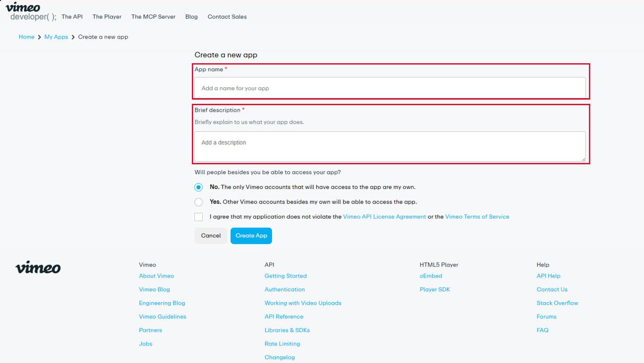644x363 pixels.
Task: Select the No access radio button
Action: tap(198, 187)
